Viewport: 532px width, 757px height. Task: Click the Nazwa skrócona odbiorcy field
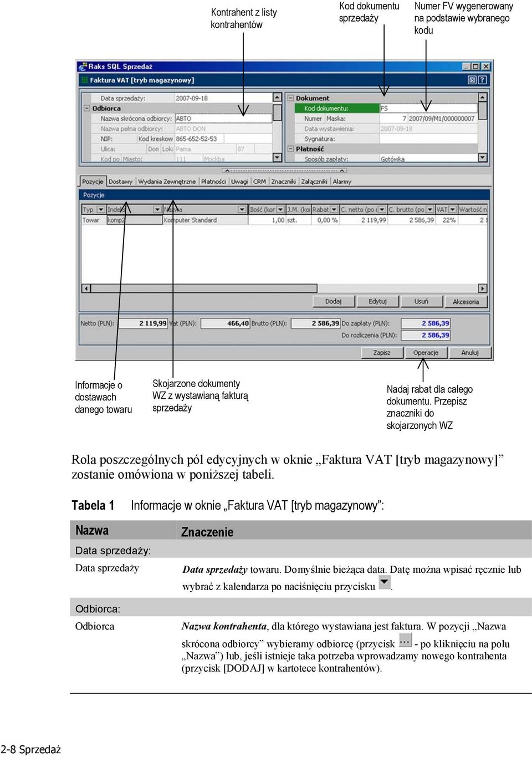223,119
